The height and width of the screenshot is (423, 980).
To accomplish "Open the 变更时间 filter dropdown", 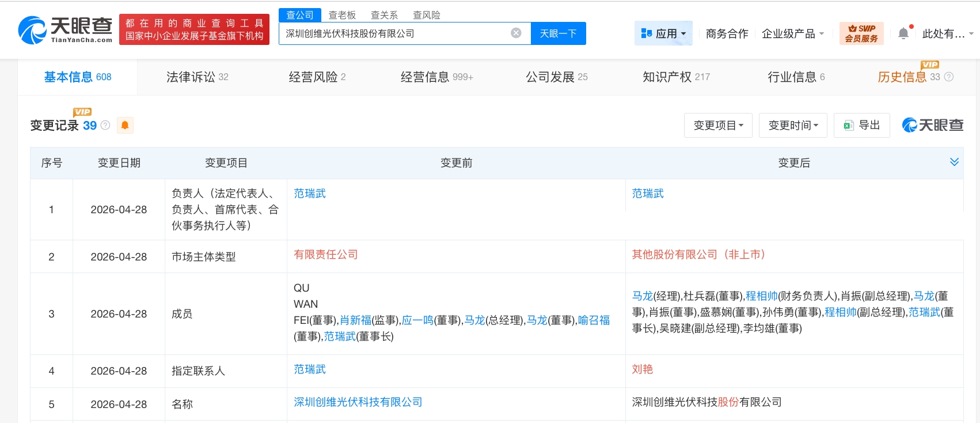I will pos(793,125).
